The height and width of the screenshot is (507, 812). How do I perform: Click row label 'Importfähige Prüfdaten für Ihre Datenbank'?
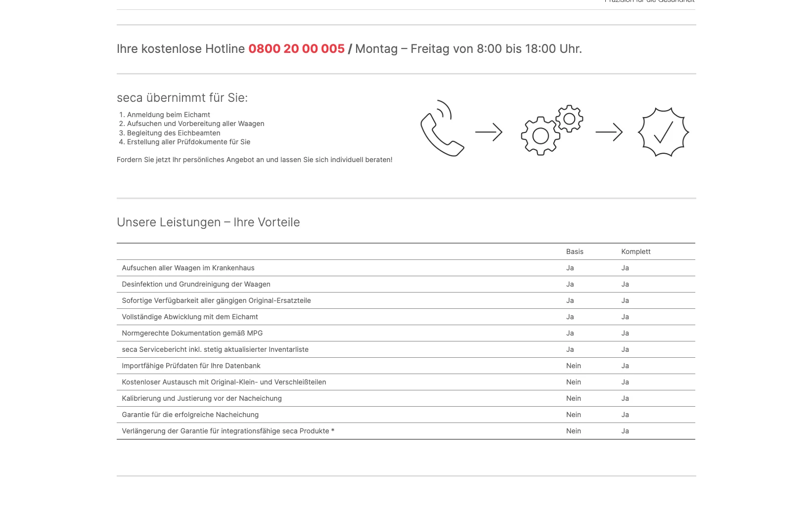click(x=191, y=366)
